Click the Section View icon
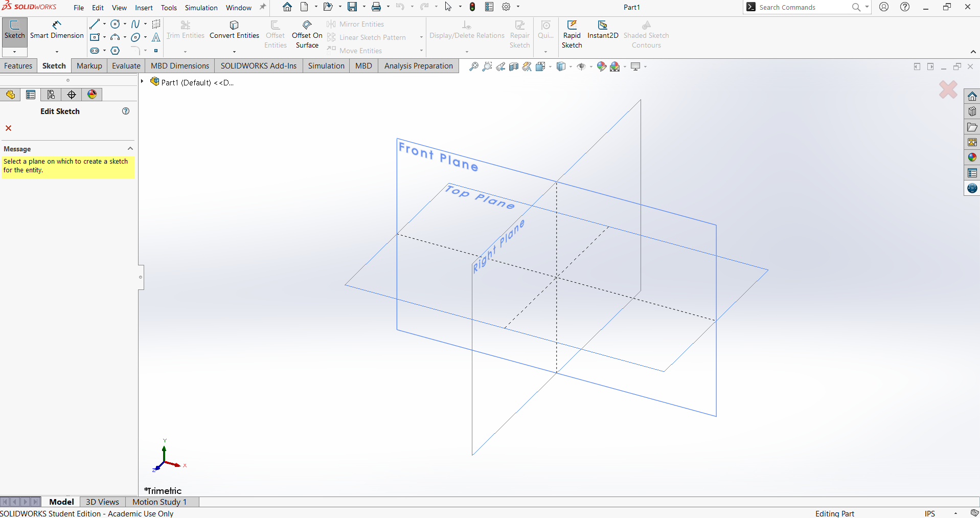The height and width of the screenshot is (518, 980). click(x=514, y=66)
